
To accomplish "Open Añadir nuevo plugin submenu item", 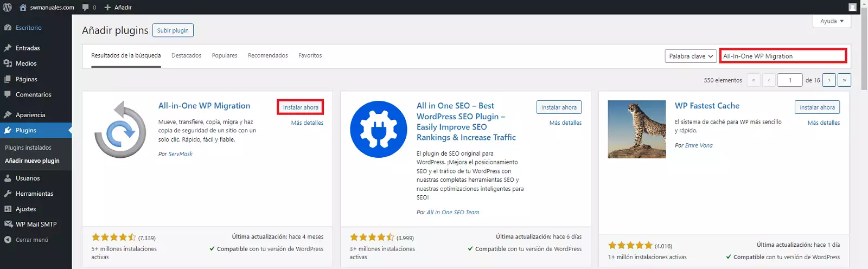I will point(32,161).
